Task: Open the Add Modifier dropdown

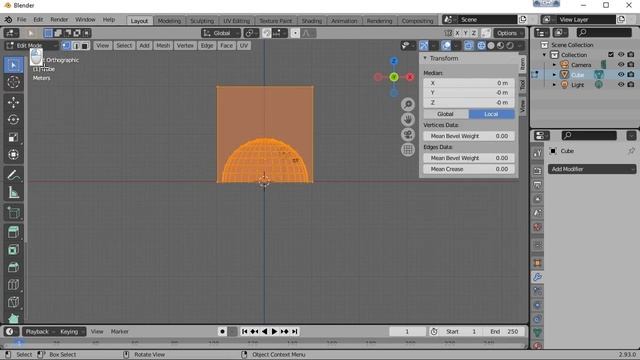Action: coord(592,169)
